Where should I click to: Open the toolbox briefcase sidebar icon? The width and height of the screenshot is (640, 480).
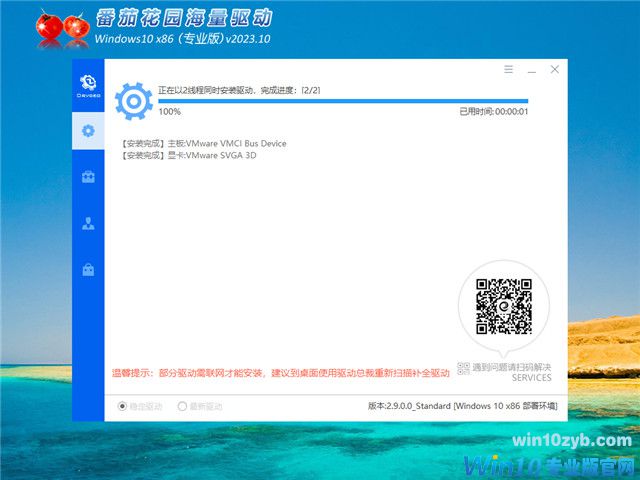pyautogui.click(x=88, y=177)
